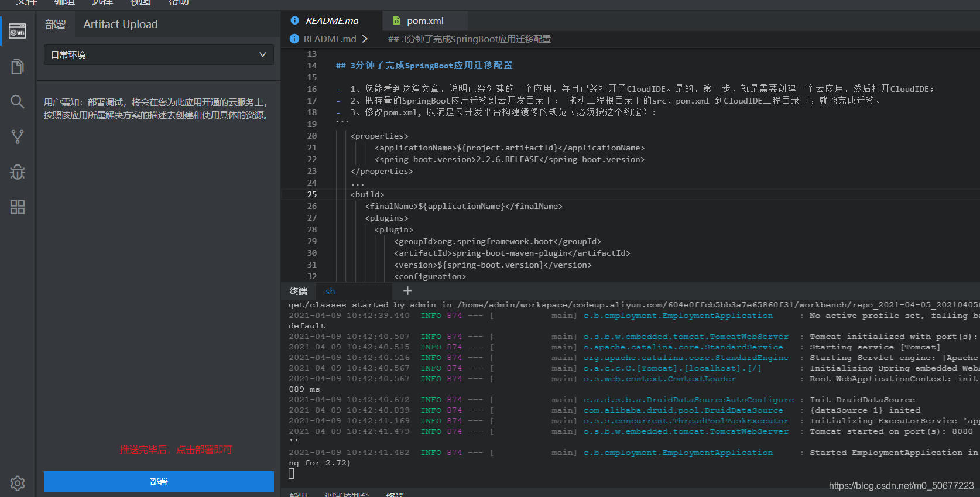Image resolution: width=980 pixels, height=497 pixels.
Task: Switch to the README.md editor tab
Action: click(331, 20)
